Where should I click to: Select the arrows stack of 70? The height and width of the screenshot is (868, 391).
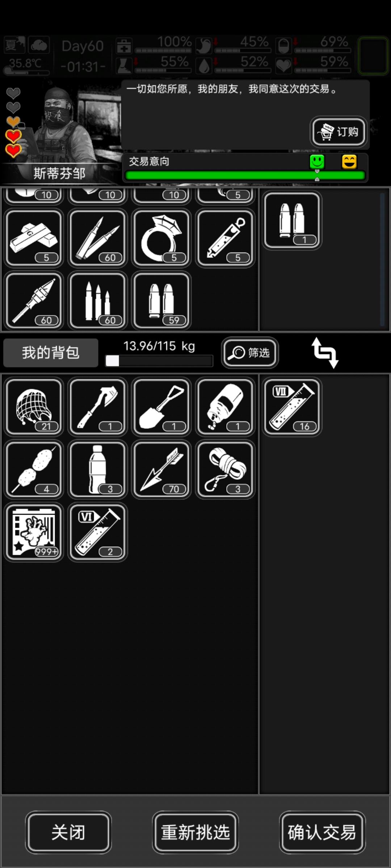pos(161,469)
